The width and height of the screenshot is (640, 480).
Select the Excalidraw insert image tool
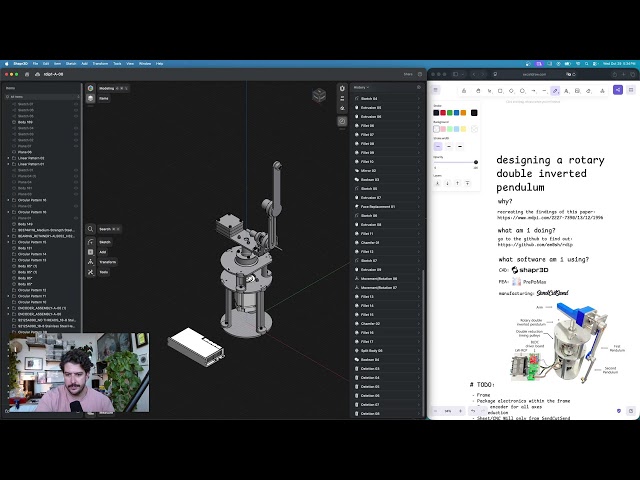click(577, 91)
